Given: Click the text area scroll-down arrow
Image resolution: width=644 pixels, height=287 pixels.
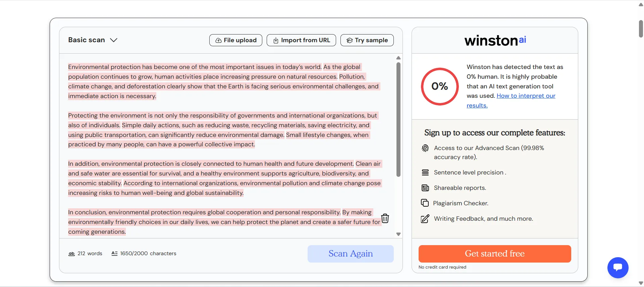Looking at the screenshot, I should pyautogui.click(x=398, y=234).
